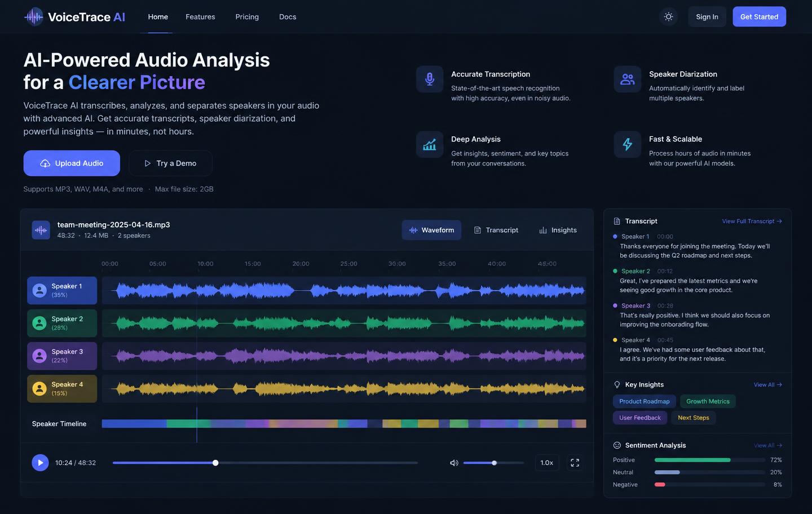Open the View Full Transcript link
This screenshot has width=812, height=514.
[752, 221]
